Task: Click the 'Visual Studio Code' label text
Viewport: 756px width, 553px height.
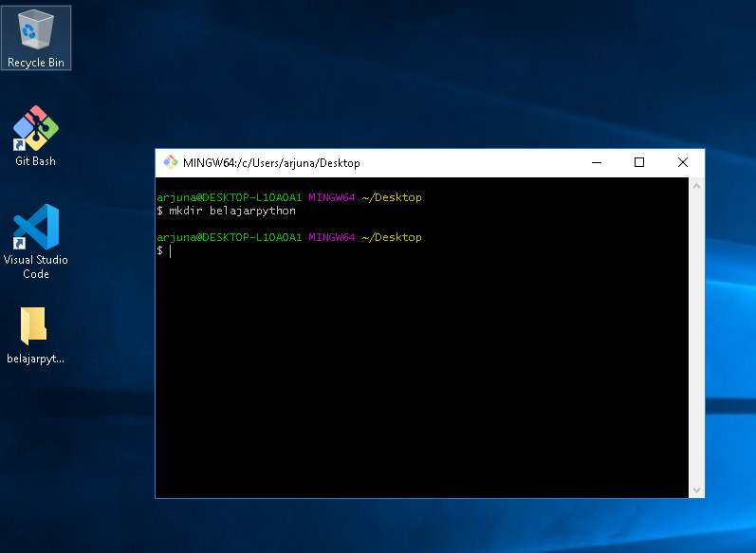Action: pyautogui.click(x=36, y=267)
